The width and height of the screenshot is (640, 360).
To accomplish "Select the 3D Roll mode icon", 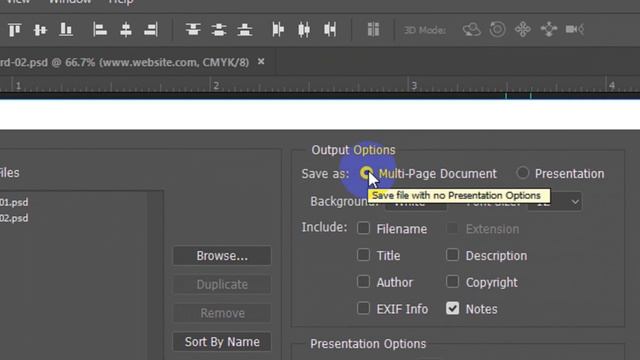I will coord(497,29).
